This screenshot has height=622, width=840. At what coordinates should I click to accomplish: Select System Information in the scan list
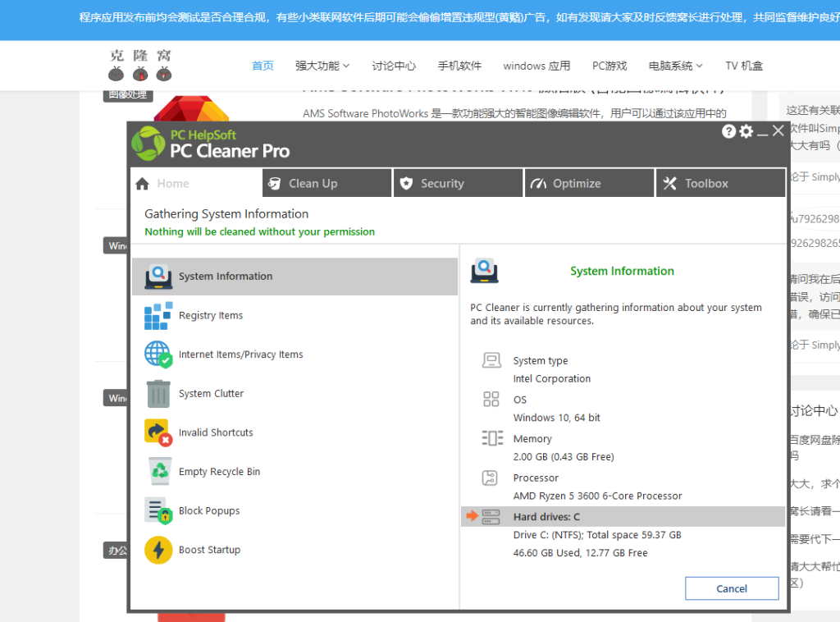(x=294, y=277)
